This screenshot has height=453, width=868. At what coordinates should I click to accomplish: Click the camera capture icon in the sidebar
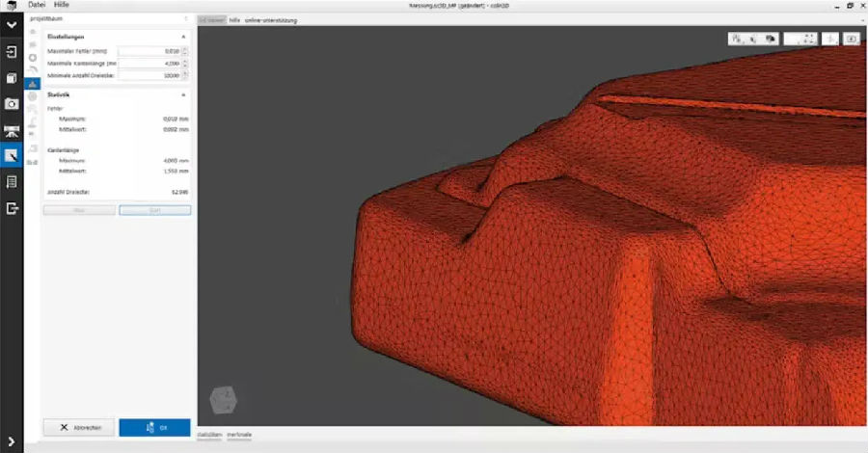[12, 104]
